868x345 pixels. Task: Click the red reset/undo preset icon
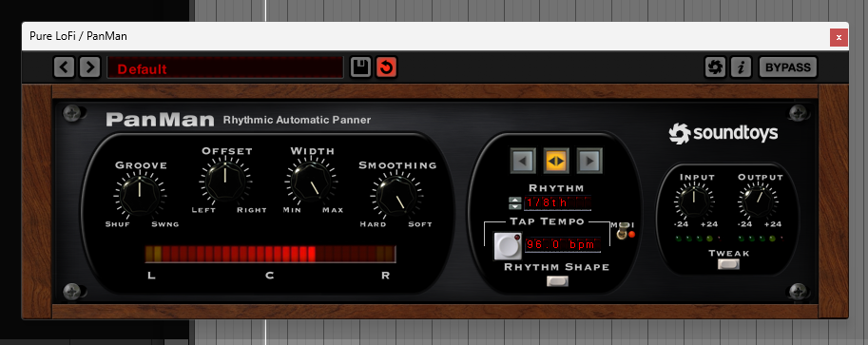point(386,67)
